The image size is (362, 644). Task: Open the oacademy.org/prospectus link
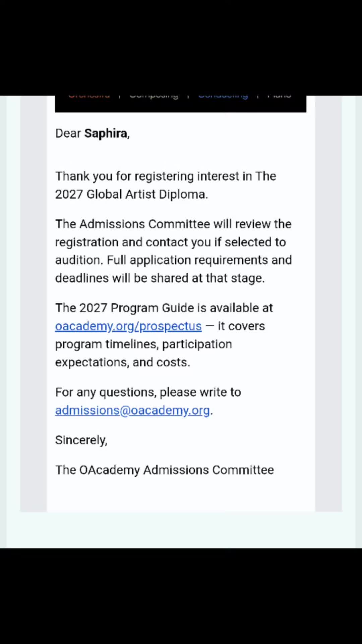tap(128, 326)
